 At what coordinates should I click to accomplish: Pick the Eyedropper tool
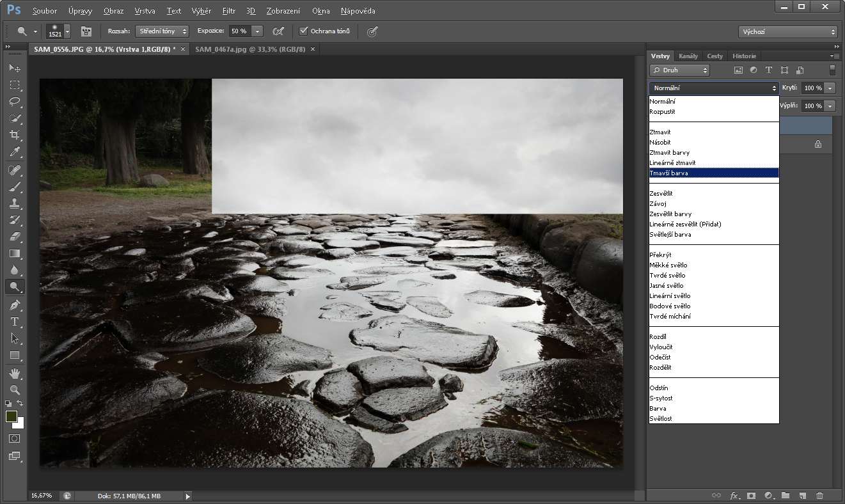pyautogui.click(x=15, y=152)
